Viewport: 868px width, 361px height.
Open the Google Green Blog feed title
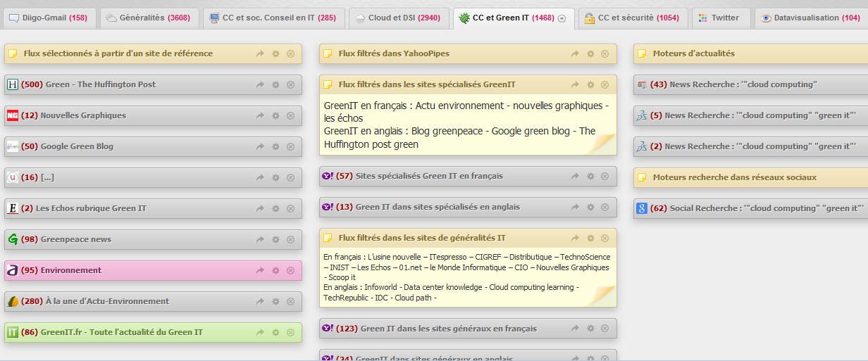pyautogui.click(x=77, y=146)
